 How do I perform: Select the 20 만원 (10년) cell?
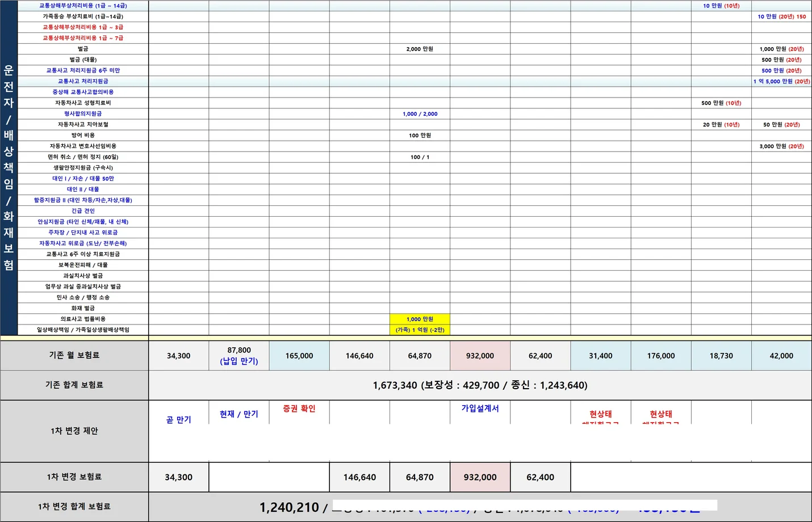click(721, 124)
